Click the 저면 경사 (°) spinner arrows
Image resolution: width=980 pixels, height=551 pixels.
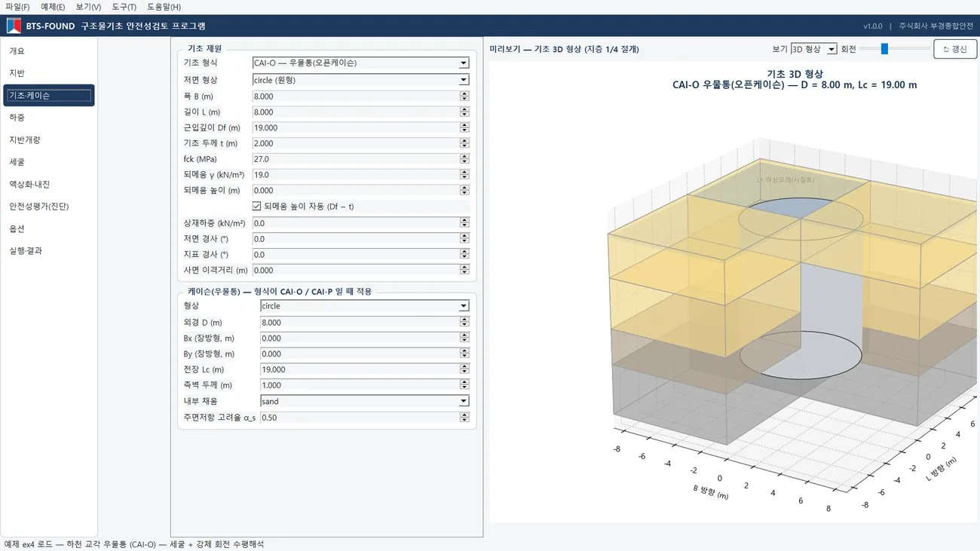(464, 239)
